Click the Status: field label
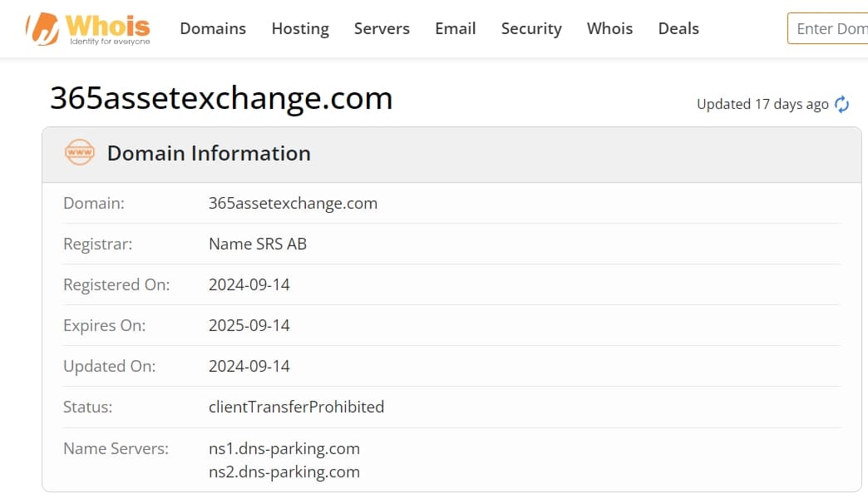 pyautogui.click(x=87, y=407)
